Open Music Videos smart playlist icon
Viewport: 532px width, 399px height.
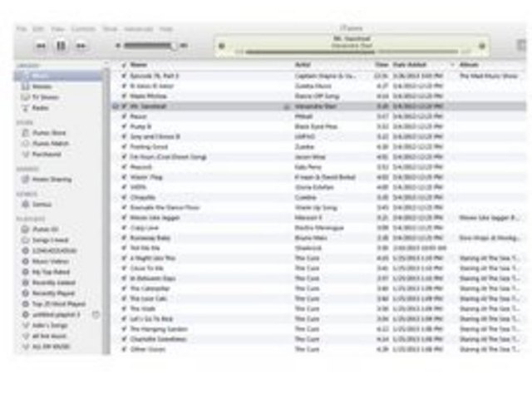pyautogui.click(x=26, y=261)
